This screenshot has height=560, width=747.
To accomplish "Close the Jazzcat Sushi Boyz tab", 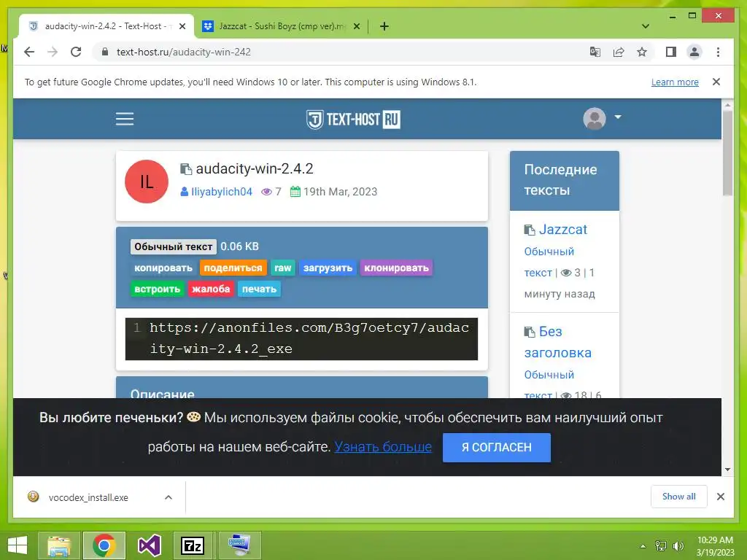I will pyautogui.click(x=356, y=26).
